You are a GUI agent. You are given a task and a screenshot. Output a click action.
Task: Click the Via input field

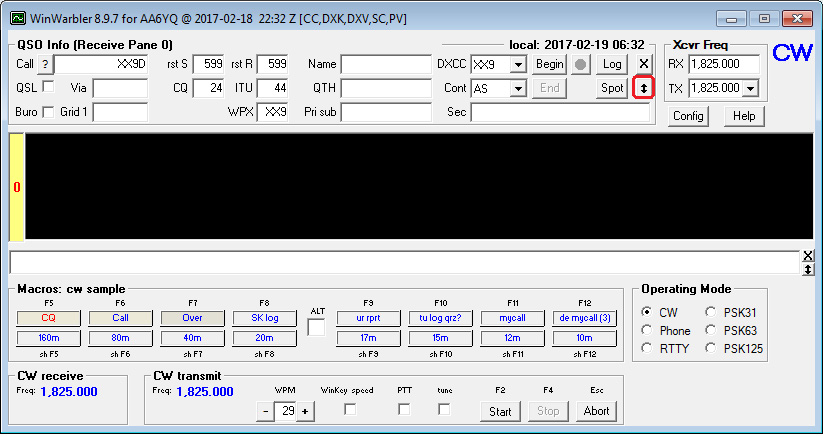point(120,88)
